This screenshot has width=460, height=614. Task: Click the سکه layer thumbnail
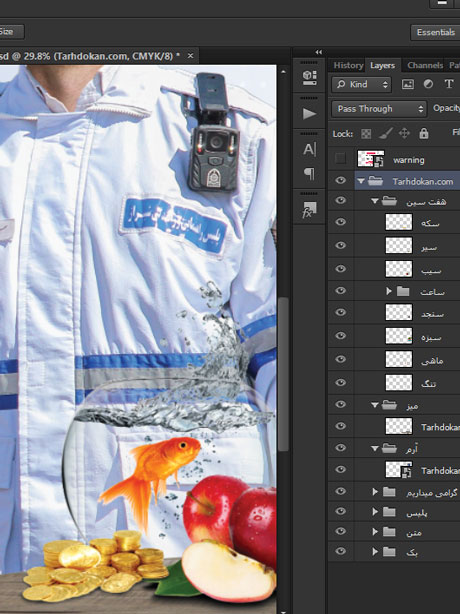click(399, 222)
